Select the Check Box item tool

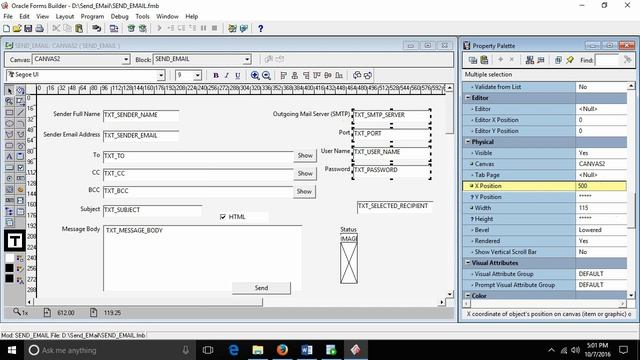coord(20,167)
